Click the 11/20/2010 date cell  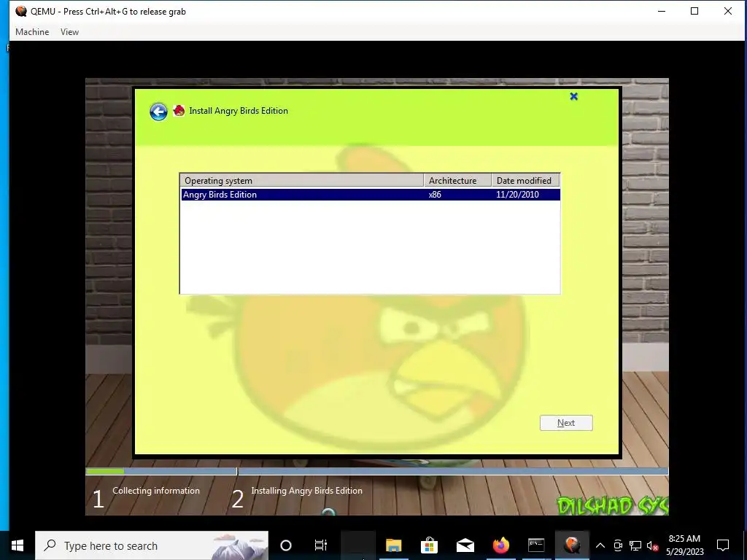point(517,194)
